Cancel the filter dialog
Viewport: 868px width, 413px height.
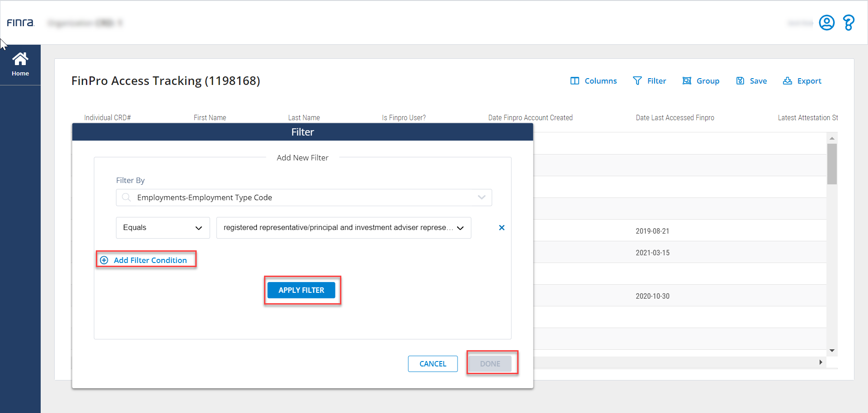point(433,364)
